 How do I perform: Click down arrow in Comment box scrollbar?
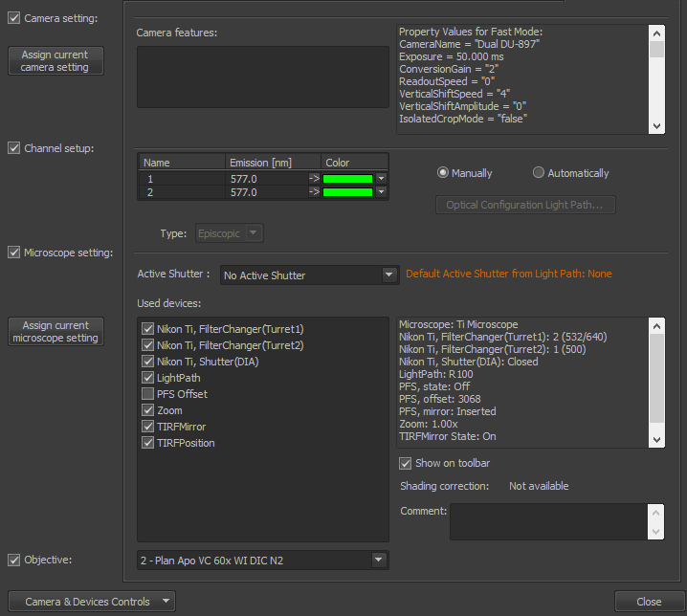655,532
